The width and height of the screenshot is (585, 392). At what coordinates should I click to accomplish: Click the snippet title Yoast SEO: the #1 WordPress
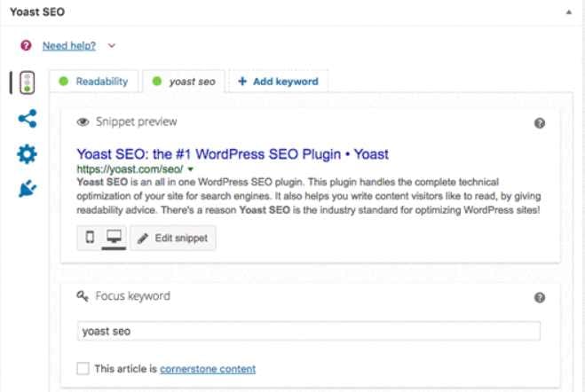[233, 154]
